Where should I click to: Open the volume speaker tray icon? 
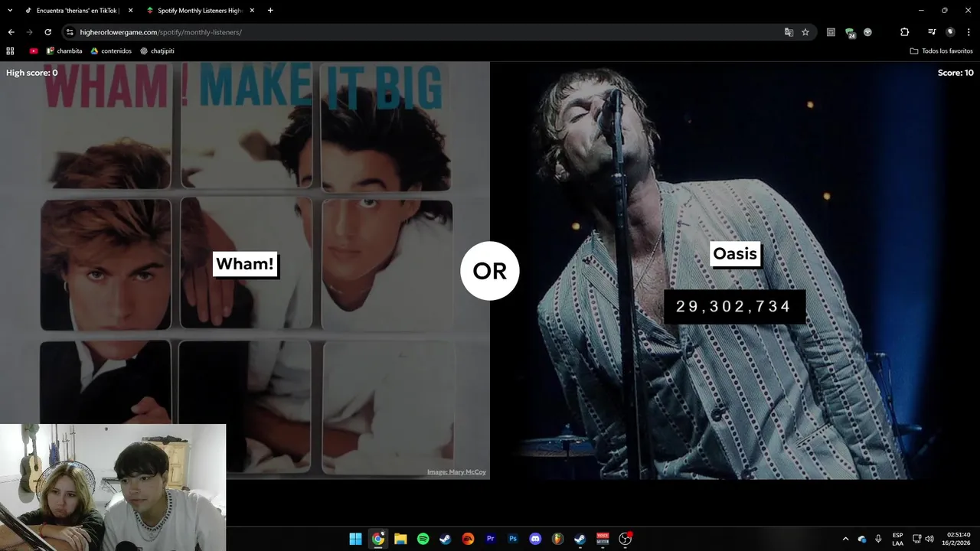tap(929, 539)
